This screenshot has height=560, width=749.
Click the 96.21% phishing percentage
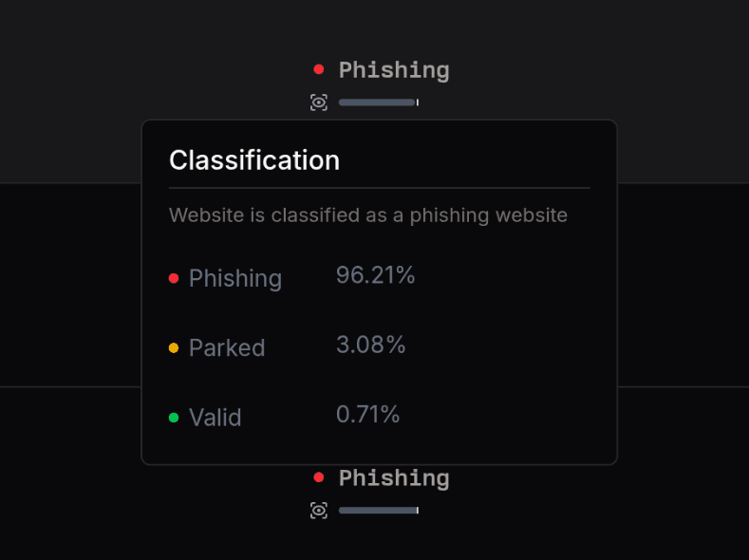[376, 276]
